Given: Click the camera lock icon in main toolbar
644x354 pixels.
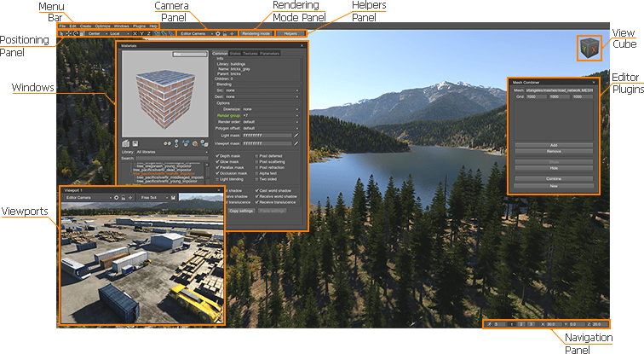Looking at the screenshot, I should point(225,33).
